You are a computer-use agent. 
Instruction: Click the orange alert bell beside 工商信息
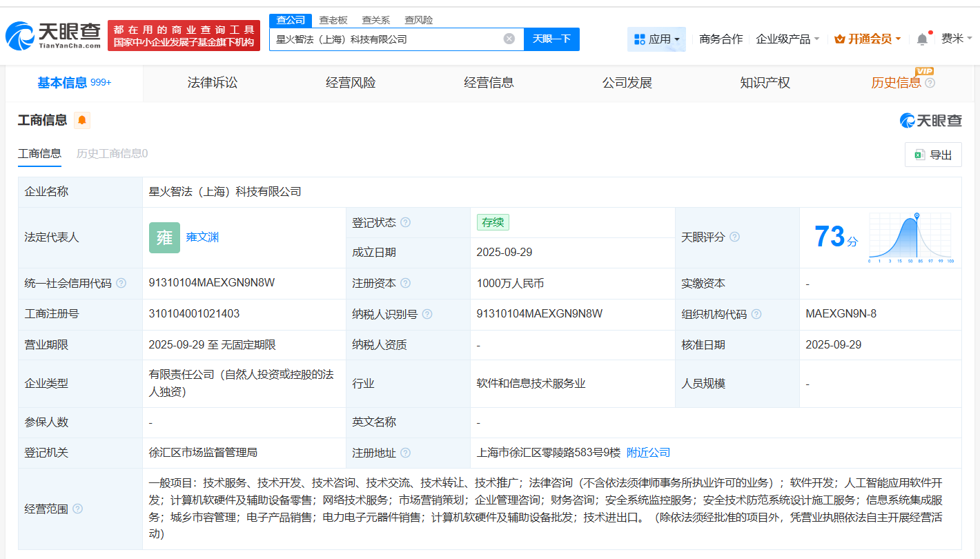point(82,120)
